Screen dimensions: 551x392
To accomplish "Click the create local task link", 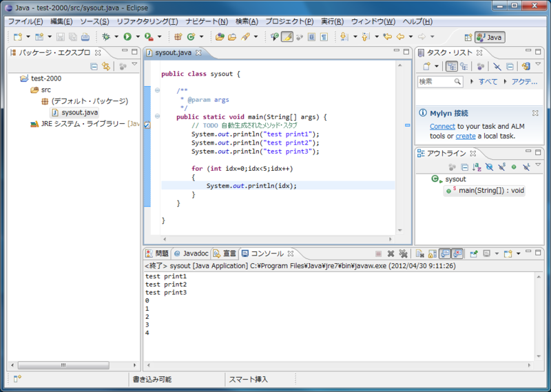I will (x=466, y=136).
